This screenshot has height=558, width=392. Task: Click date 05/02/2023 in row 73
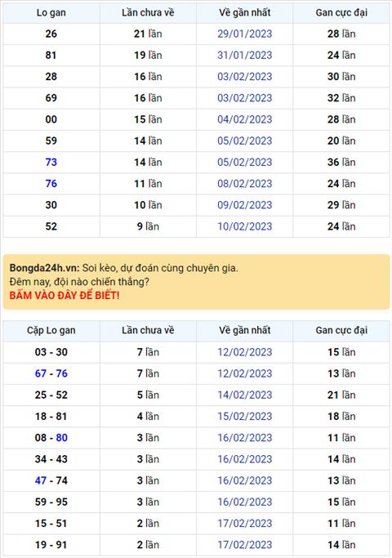(245, 162)
